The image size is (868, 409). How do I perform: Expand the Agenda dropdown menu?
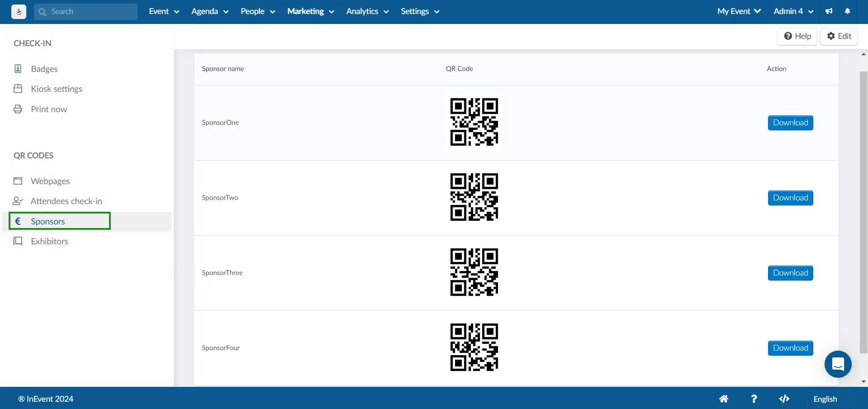(210, 12)
